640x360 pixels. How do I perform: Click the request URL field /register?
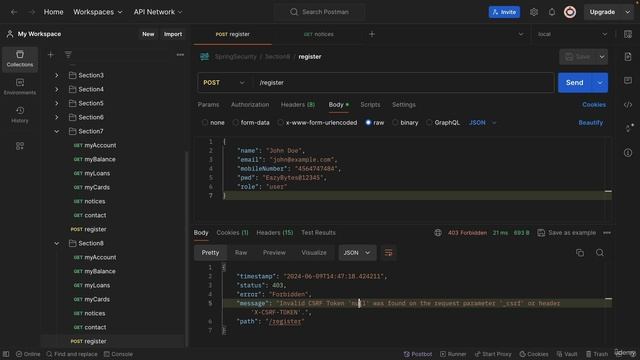click(403, 82)
